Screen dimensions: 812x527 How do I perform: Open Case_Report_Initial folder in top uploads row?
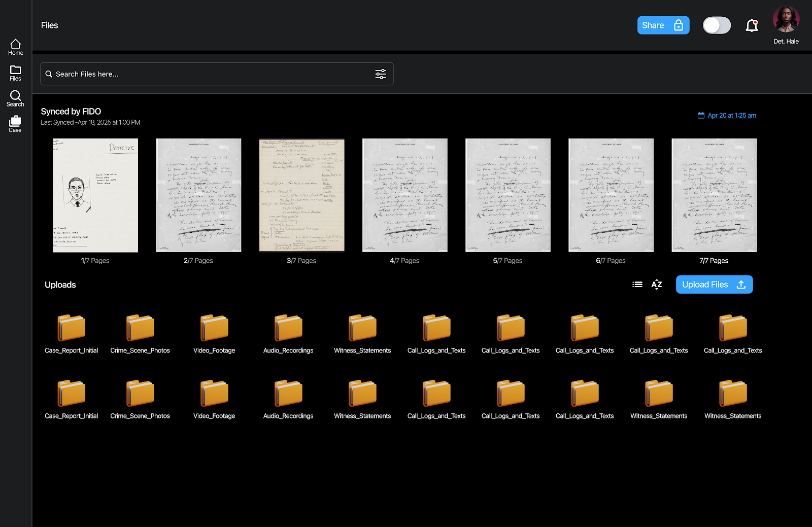pyautogui.click(x=71, y=334)
